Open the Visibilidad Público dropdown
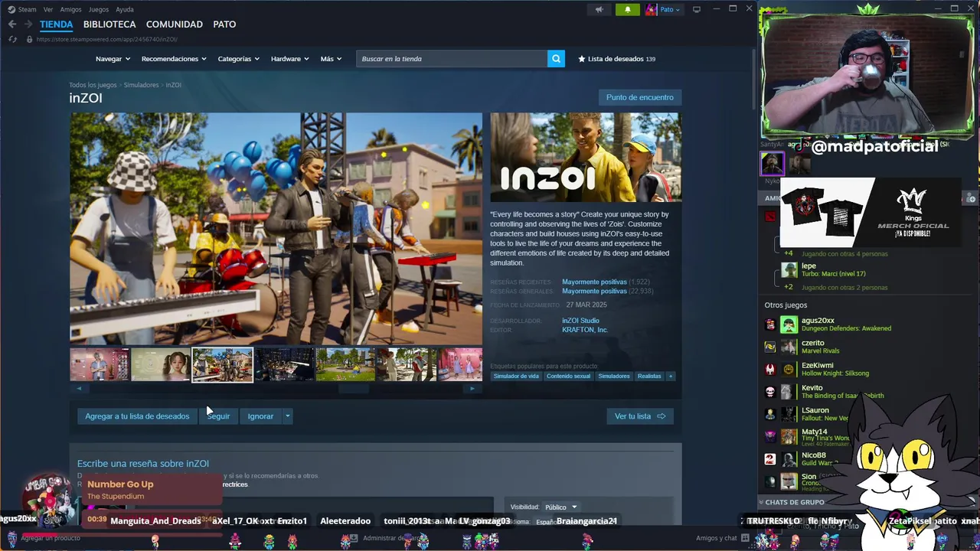Image resolution: width=980 pixels, height=551 pixels. click(560, 507)
